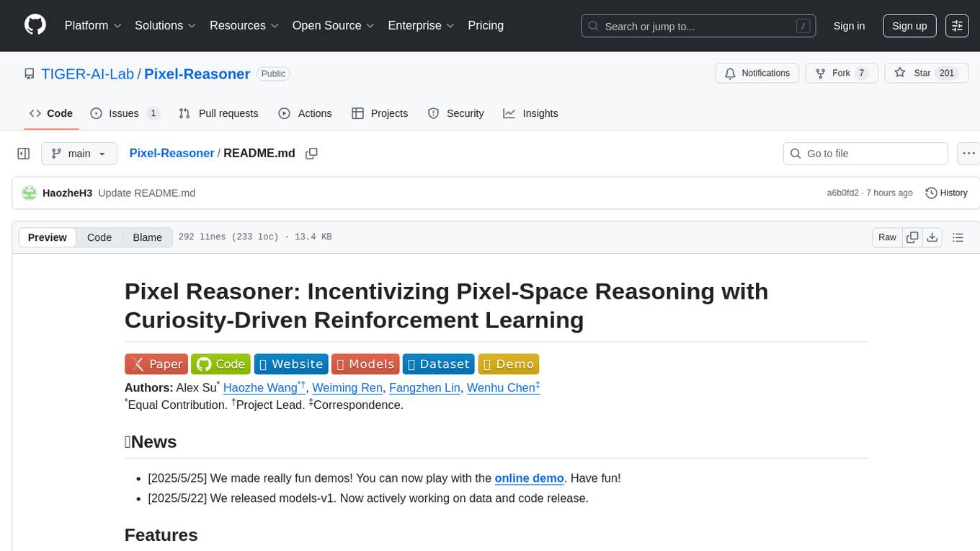Open the Pricing page
The image size is (980, 551).
coord(486,25)
